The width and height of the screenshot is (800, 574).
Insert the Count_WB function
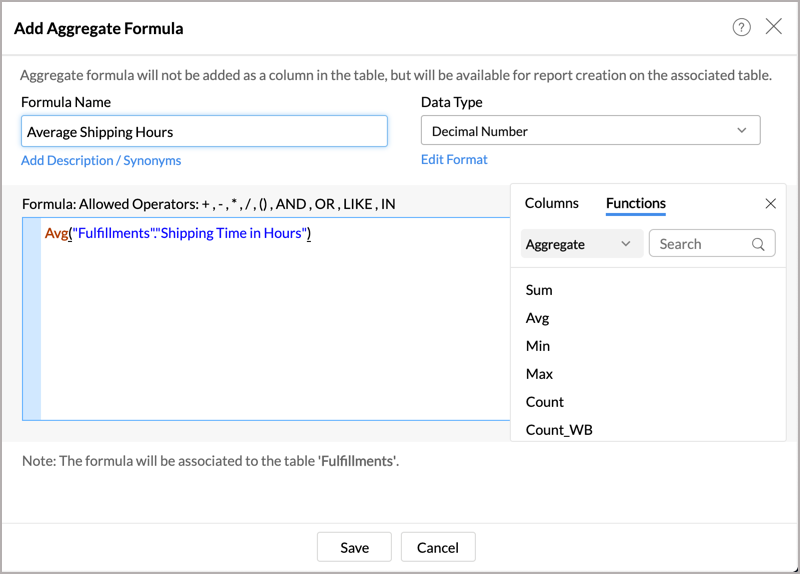tap(559, 430)
